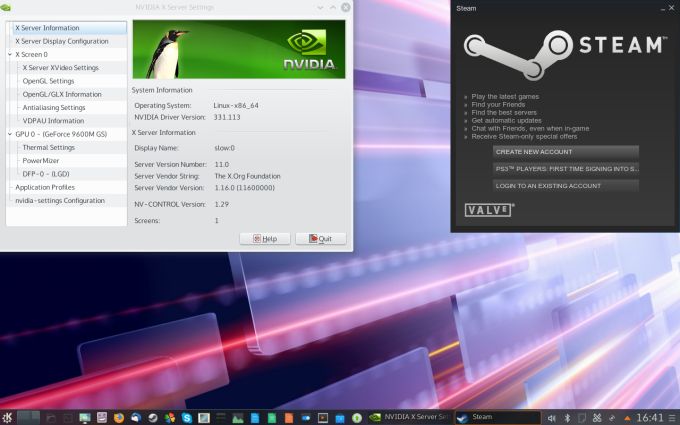This screenshot has height=425, width=680.
Task: Select GPU 0 - (GeForce 9600M GS) item
Action: 61,134
